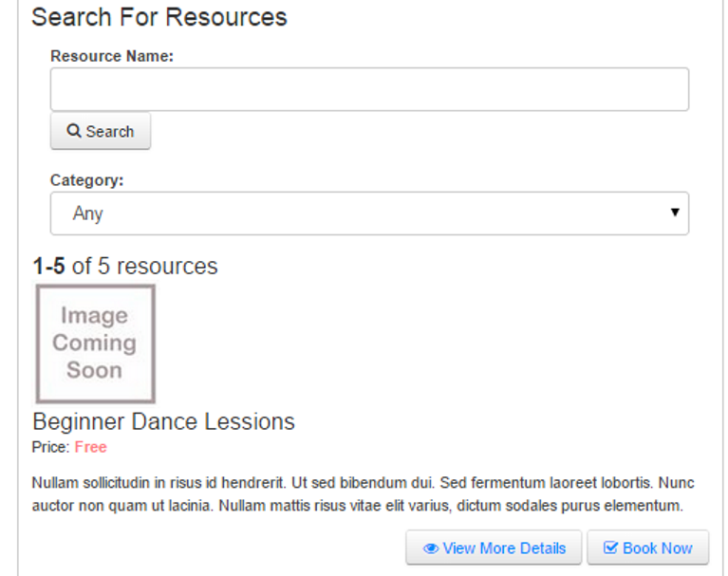Open the Beginner Dance Lessions title

pyautogui.click(x=163, y=422)
